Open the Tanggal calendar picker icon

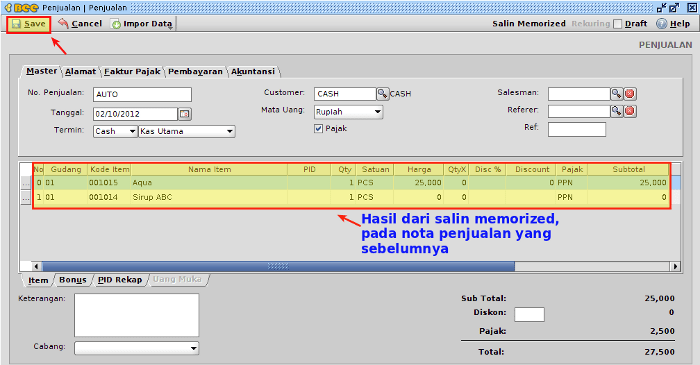click(184, 114)
